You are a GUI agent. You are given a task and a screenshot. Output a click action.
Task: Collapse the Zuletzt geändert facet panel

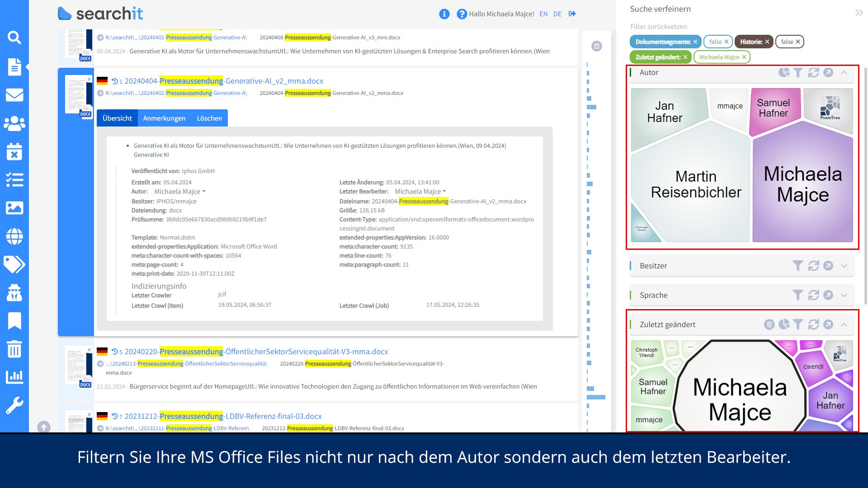pyautogui.click(x=844, y=324)
